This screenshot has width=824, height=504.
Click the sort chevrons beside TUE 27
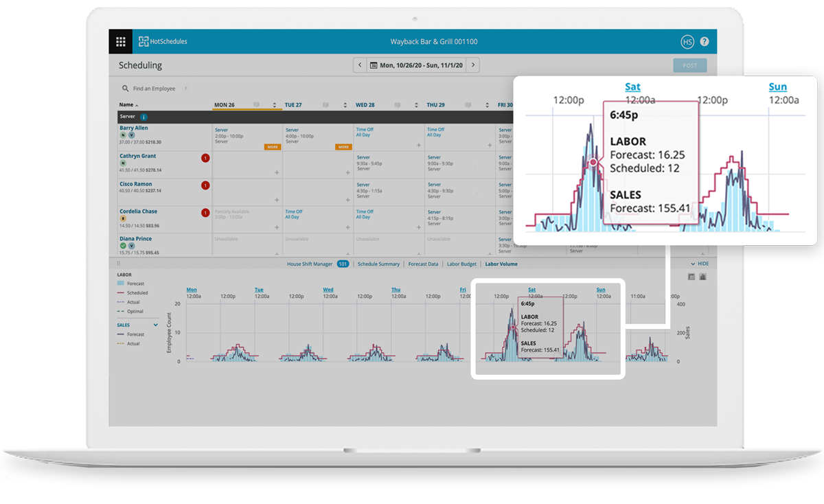tap(345, 103)
